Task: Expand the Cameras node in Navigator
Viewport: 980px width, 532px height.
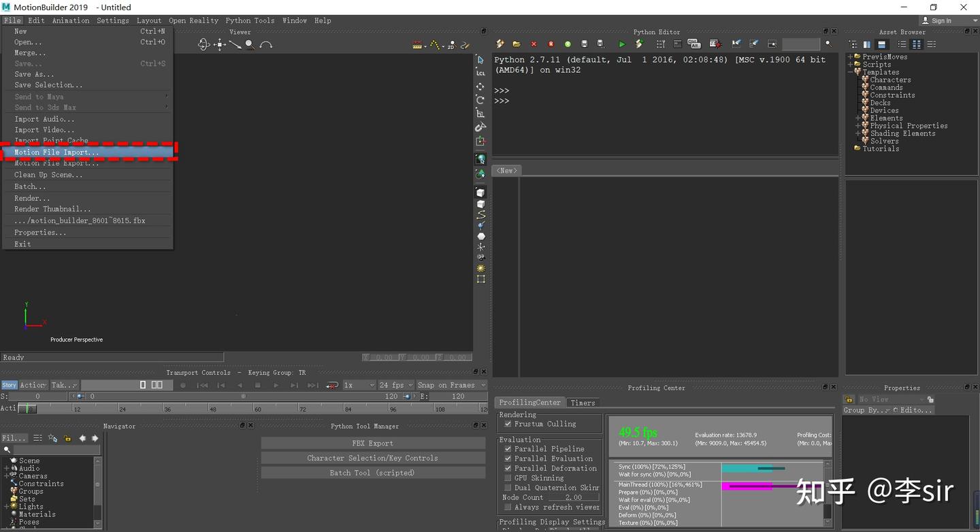Action: point(6,476)
